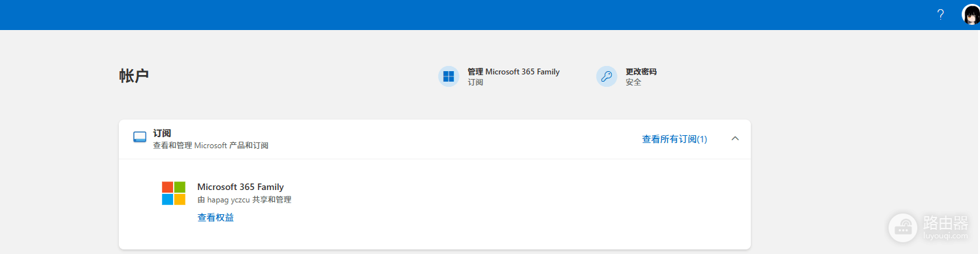Image resolution: width=980 pixels, height=254 pixels.
Task: Click the 订阅 section header title
Action: (x=162, y=133)
